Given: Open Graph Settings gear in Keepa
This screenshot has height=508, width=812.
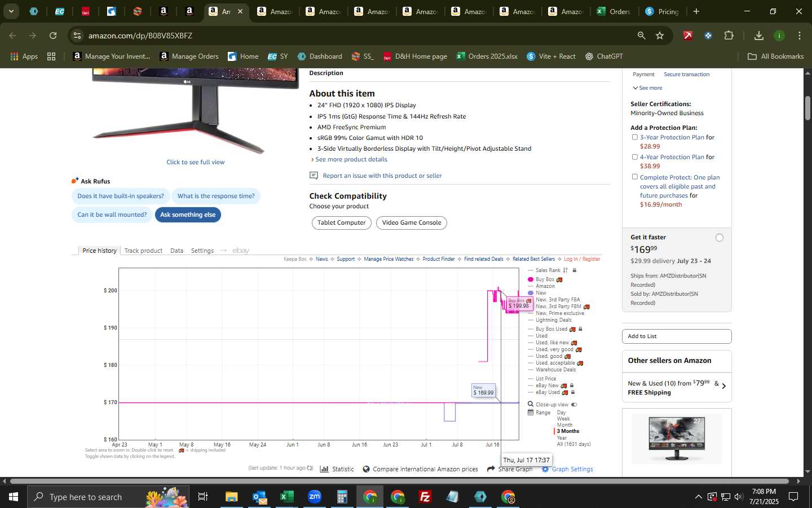Looking at the screenshot, I should coord(545,469).
